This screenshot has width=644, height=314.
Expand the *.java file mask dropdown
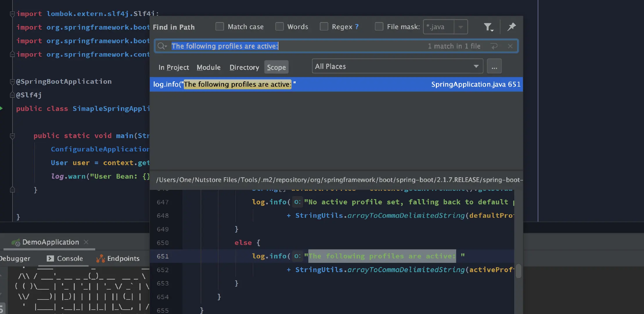[x=461, y=27]
